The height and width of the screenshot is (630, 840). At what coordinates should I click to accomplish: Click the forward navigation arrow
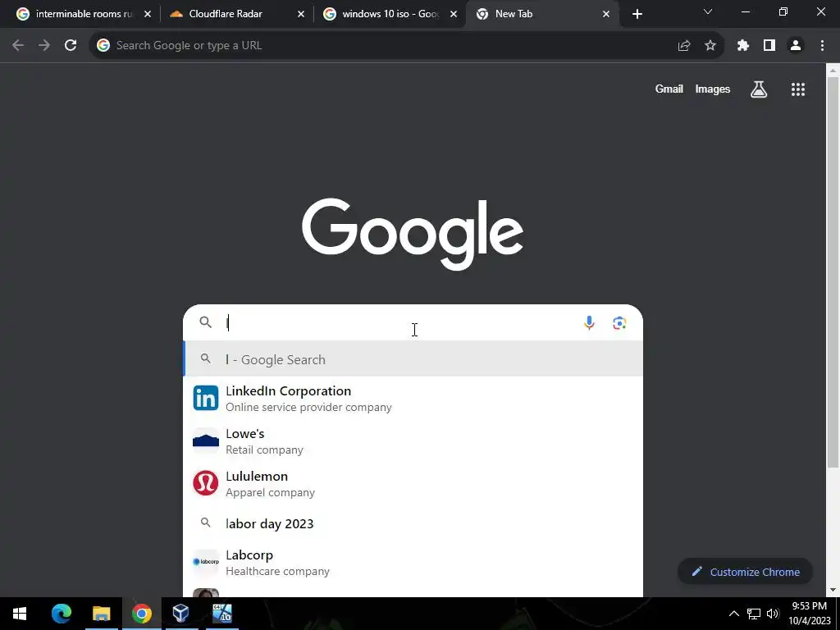(44, 46)
